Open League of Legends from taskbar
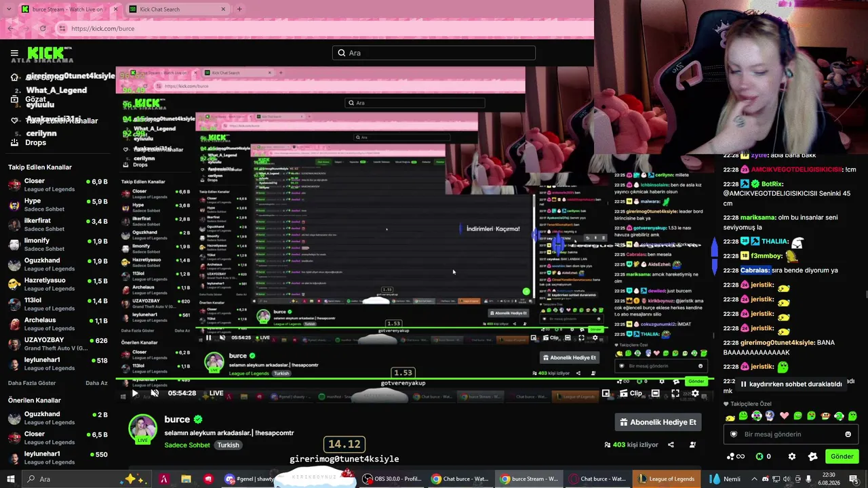This screenshot has height=488, width=868. pos(665,479)
